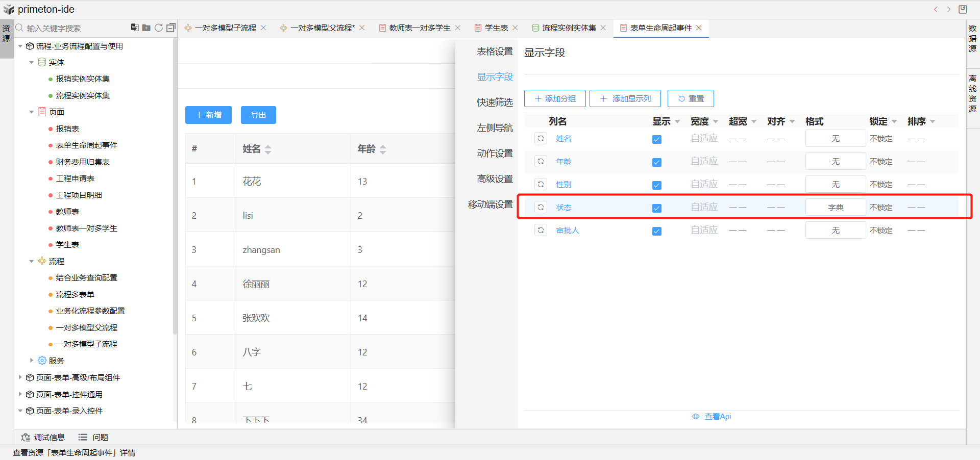Expand the 服务 tree node
980x460 pixels.
tap(32, 361)
